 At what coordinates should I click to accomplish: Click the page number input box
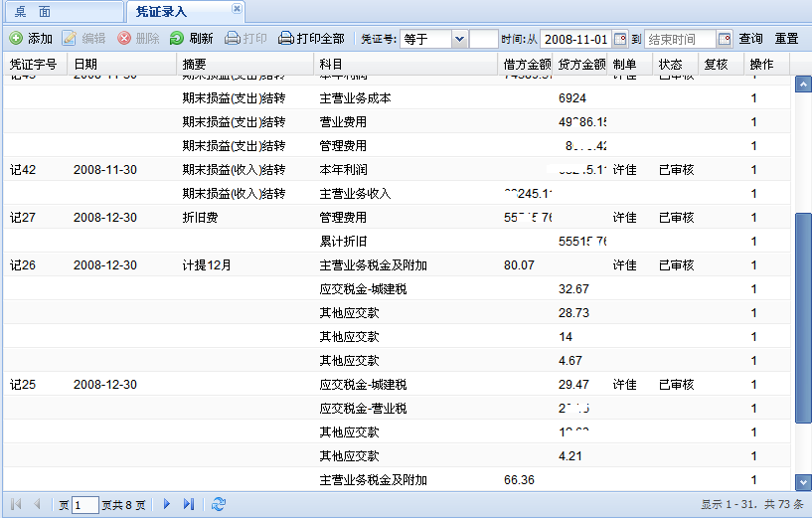pos(85,504)
